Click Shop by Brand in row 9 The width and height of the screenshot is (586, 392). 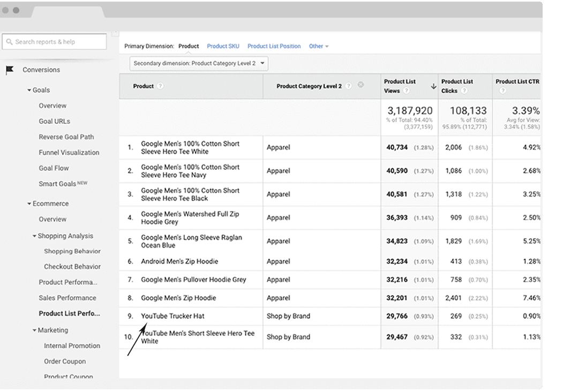[289, 316]
